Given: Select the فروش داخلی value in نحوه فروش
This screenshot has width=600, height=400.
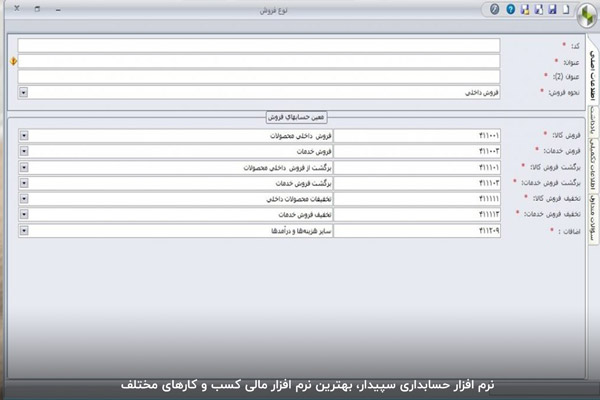Looking at the screenshot, I should point(482,93).
